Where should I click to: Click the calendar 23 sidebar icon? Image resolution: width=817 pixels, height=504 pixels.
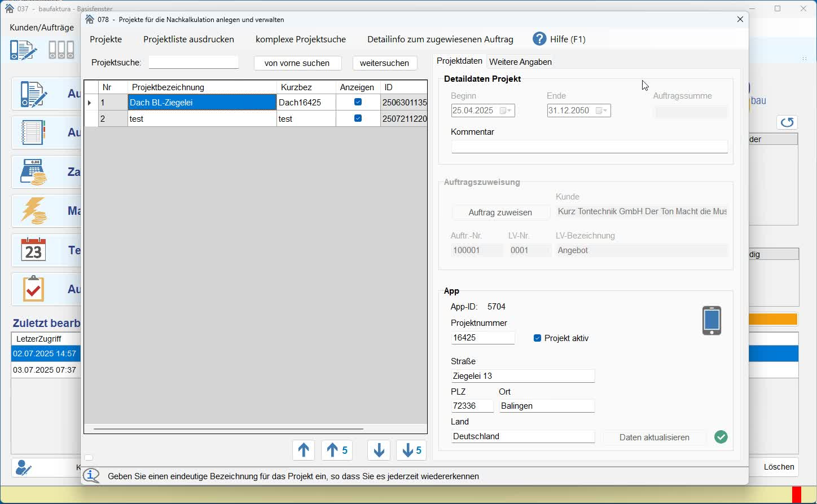point(33,250)
